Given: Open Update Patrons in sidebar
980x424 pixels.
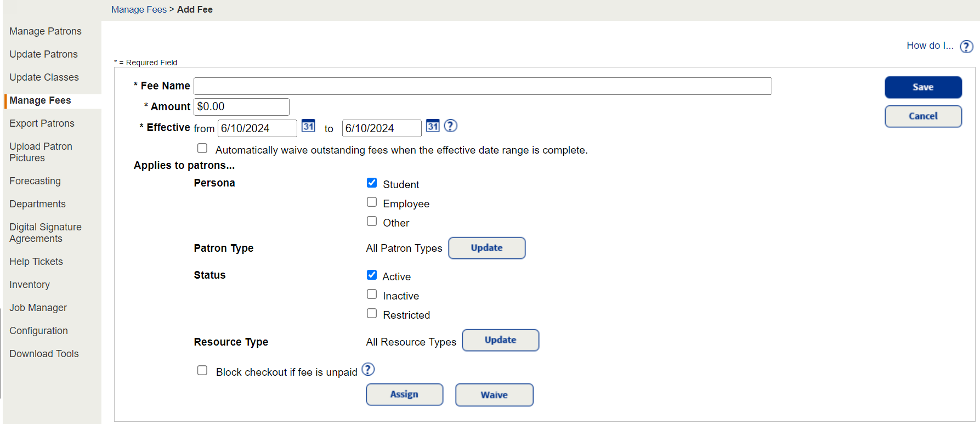Looking at the screenshot, I should [43, 54].
